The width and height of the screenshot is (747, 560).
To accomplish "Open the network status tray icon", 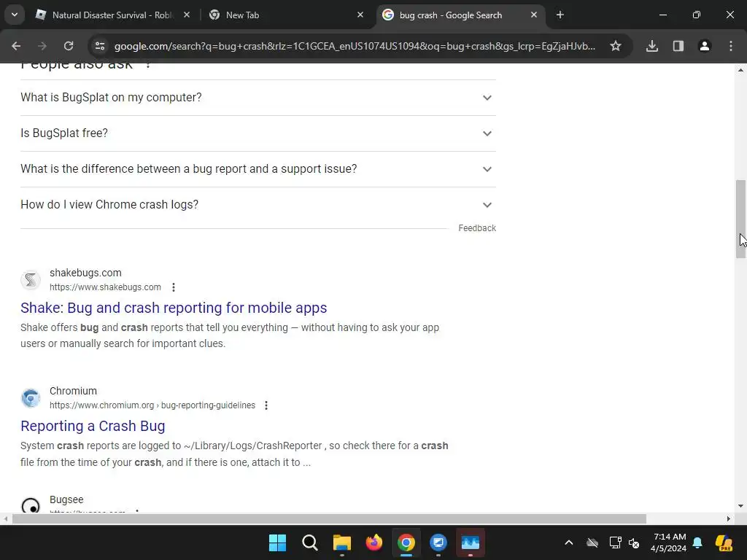I will [615, 542].
